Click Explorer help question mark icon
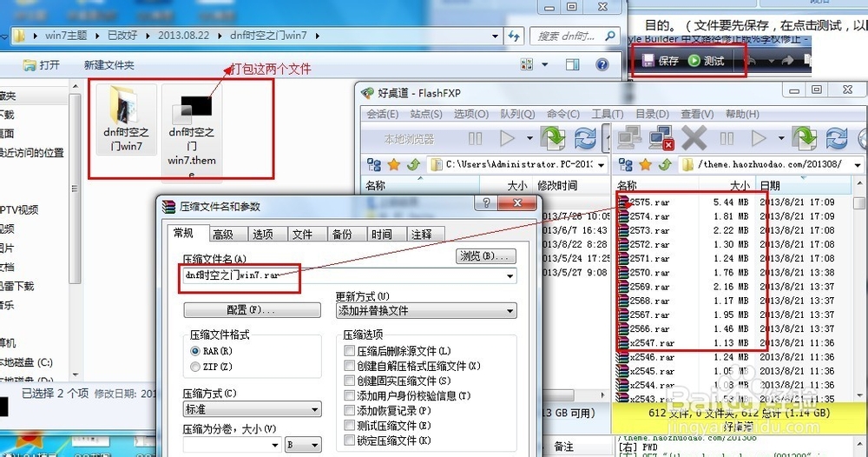Image resolution: width=868 pixels, height=457 pixels. pyautogui.click(x=602, y=65)
